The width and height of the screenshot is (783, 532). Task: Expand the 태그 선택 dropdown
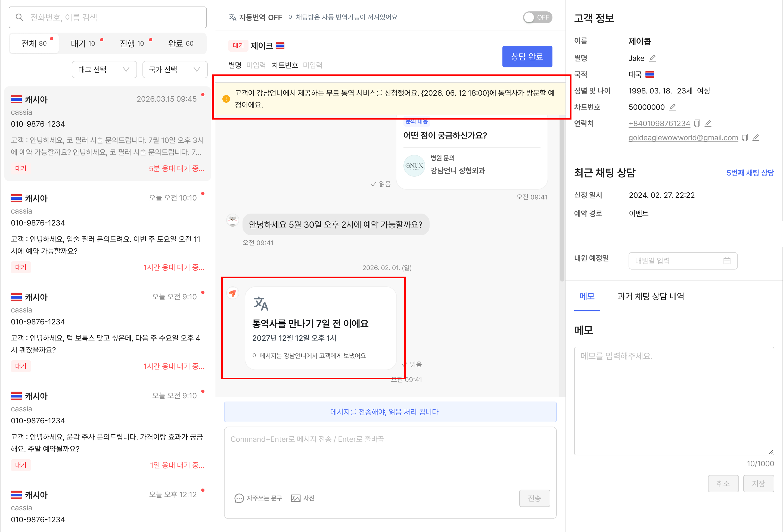(104, 69)
